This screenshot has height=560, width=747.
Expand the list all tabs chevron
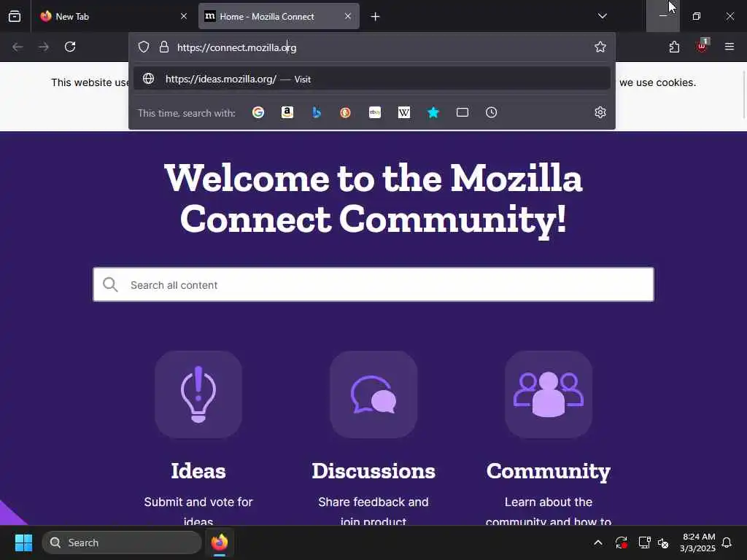pyautogui.click(x=602, y=16)
